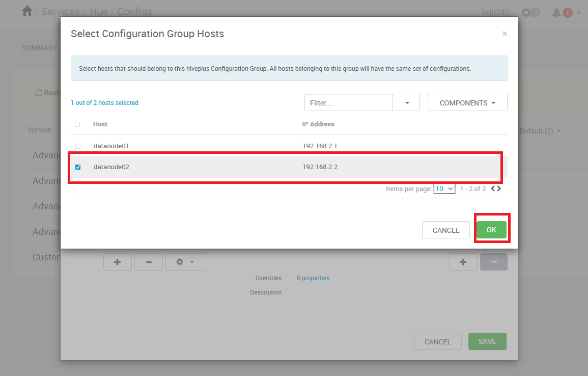Image resolution: width=588 pixels, height=376 pixels.
Task: Uncheck the datanode02 host checkbox
Action: (x=77, y=167)
